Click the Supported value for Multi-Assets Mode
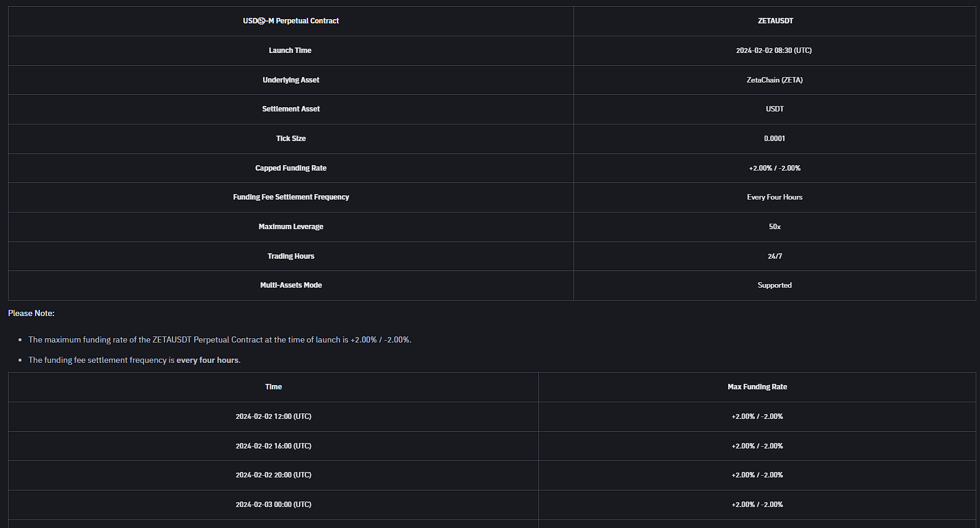Screen dimensions: 980x528 [774, 285]
